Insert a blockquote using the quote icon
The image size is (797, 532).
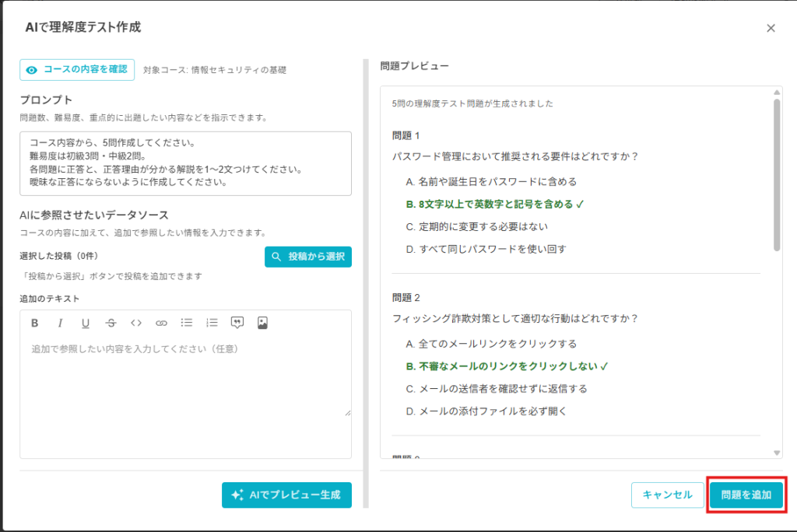pos(237,323)
